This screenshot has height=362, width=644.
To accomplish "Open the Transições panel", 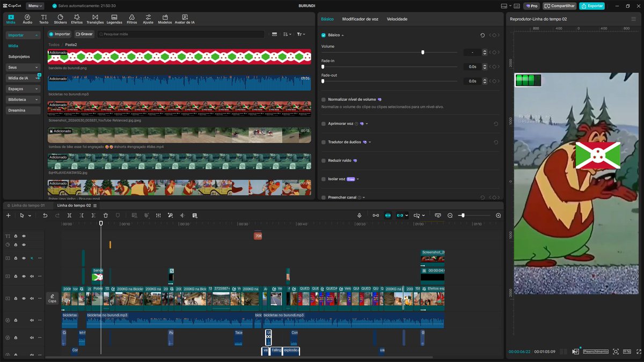I will (x=95, y=19).
